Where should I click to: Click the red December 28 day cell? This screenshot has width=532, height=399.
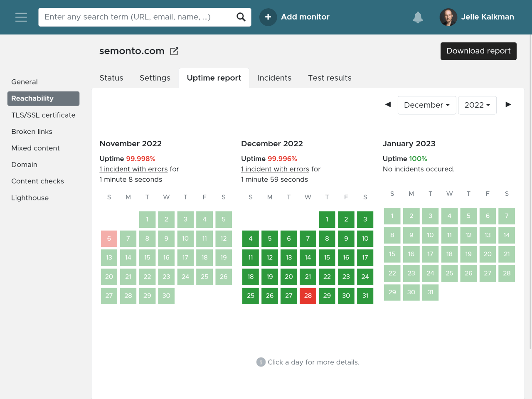308,296
